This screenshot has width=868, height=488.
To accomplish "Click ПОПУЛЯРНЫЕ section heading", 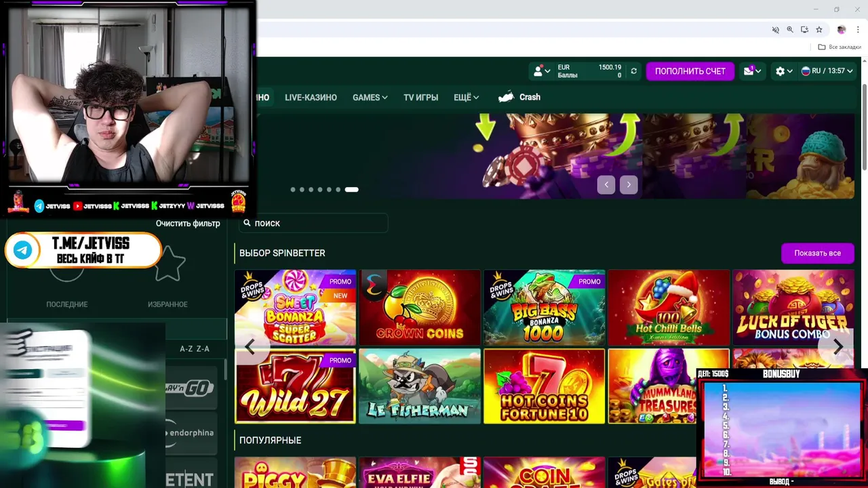I will (x=271, y=441).
